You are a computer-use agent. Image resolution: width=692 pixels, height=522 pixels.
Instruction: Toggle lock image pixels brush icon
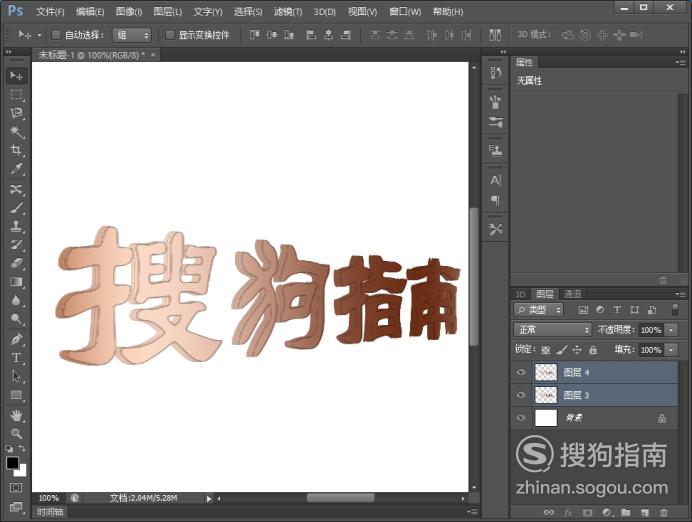coord(561,350)
